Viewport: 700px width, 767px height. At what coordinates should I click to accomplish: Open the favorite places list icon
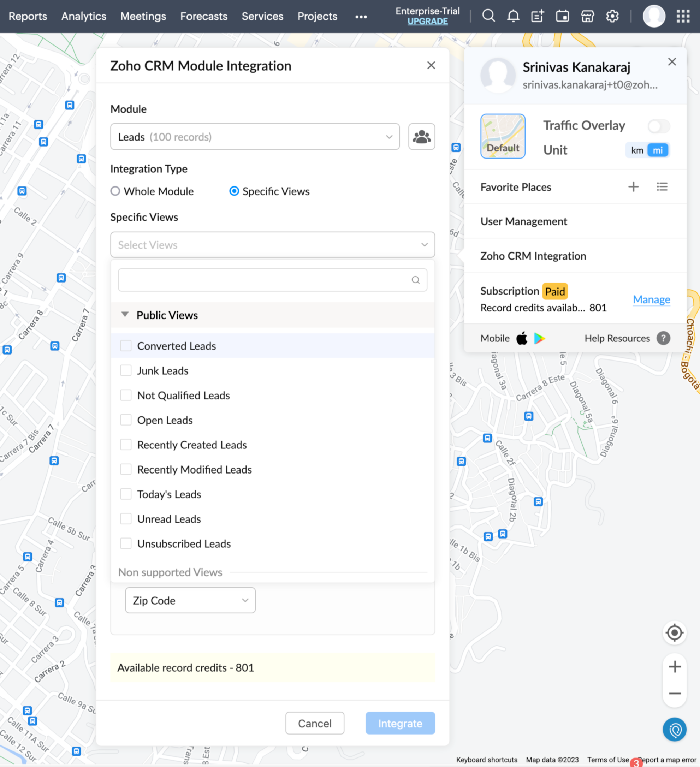click(x=662, y=187)
